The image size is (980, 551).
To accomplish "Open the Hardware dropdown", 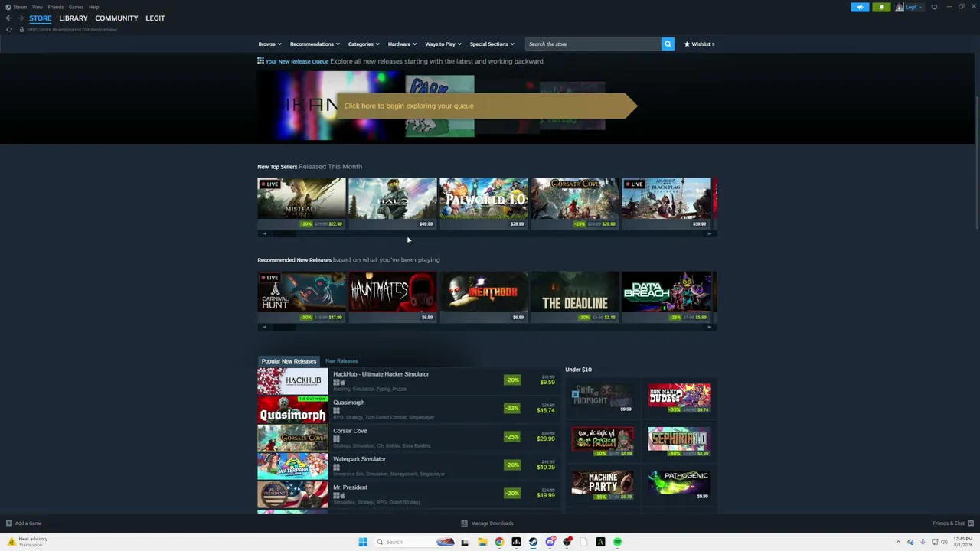I will (402, 44).
